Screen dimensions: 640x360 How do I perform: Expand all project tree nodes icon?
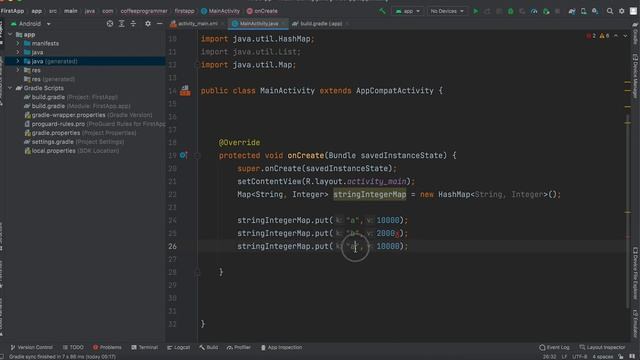point(122,24)
